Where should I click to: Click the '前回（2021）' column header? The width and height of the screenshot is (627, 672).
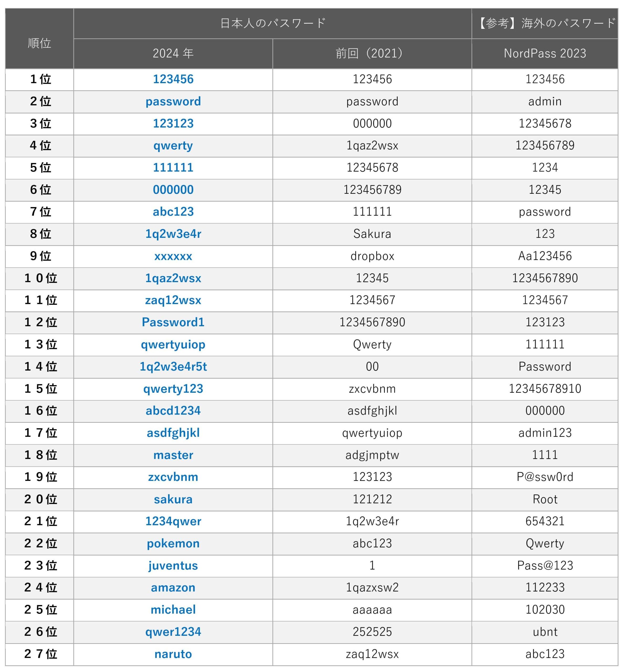pyautogui.click(x=372, y=53)
